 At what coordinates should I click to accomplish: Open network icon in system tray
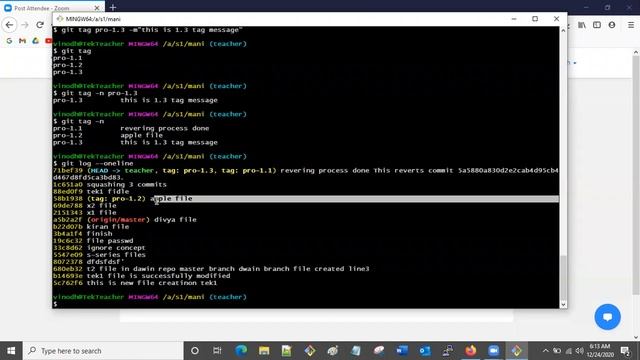568,351
